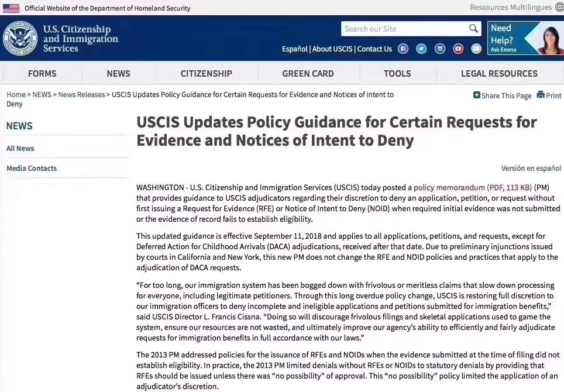Open the CITIZENSHIP navigation menu

point(207,73)
